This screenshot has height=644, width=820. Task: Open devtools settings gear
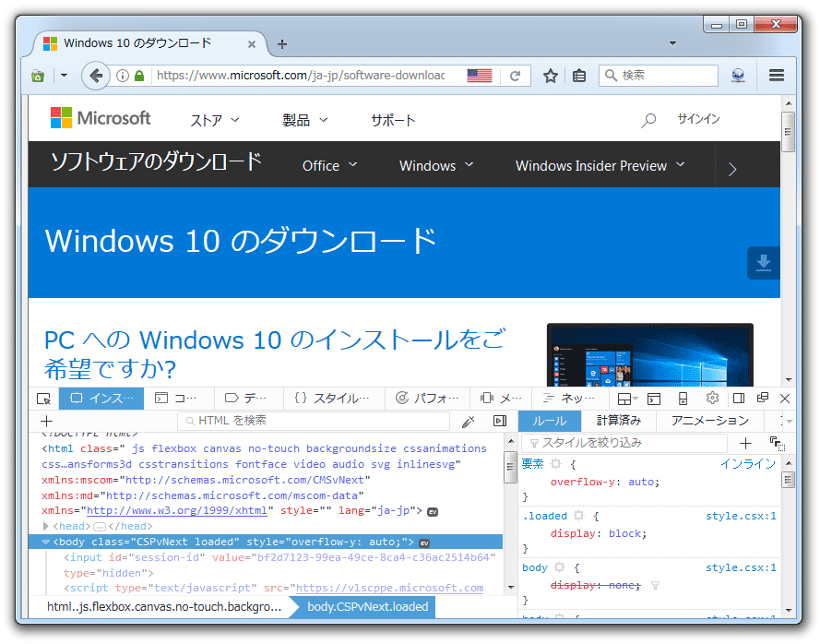pos(712,399)
